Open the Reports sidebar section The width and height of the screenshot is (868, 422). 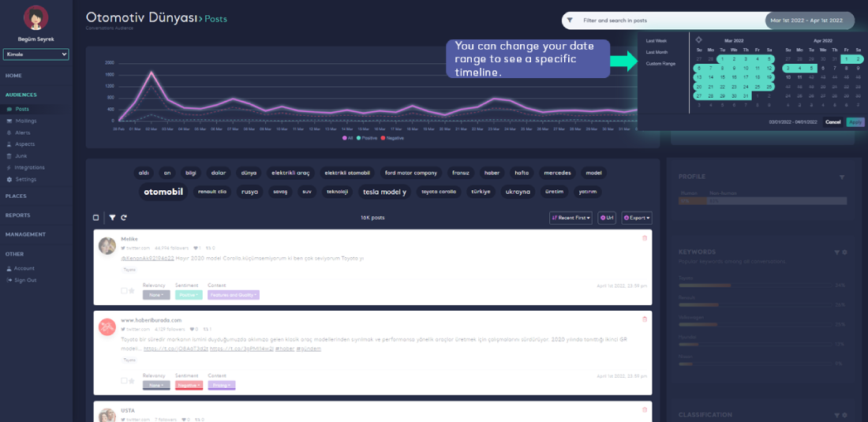[x=18, y=215]
